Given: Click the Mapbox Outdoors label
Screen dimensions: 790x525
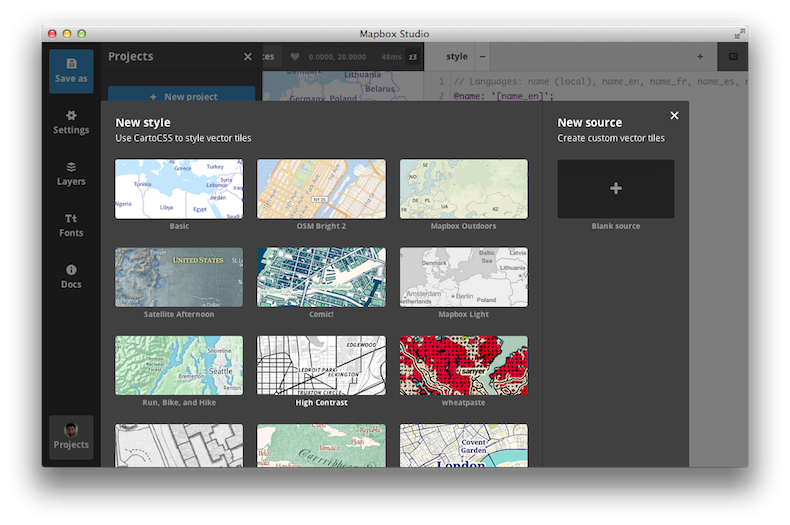Looking at the screenshot, I should 464,226.
